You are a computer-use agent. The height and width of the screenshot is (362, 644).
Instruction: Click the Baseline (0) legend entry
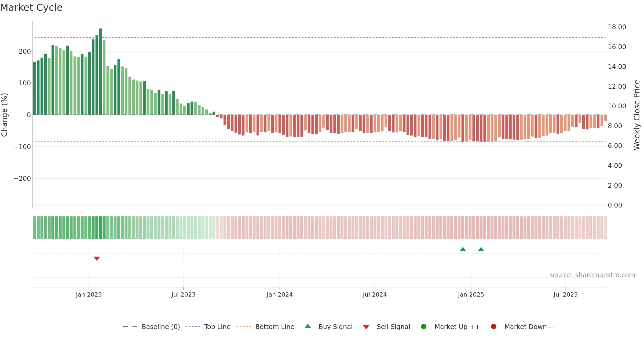151,327
